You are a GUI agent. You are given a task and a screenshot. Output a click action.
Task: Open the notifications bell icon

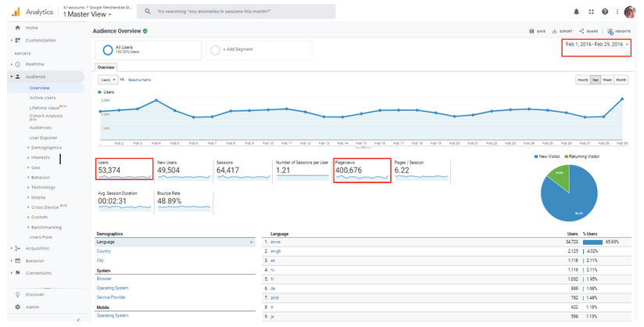pos(577,12)
